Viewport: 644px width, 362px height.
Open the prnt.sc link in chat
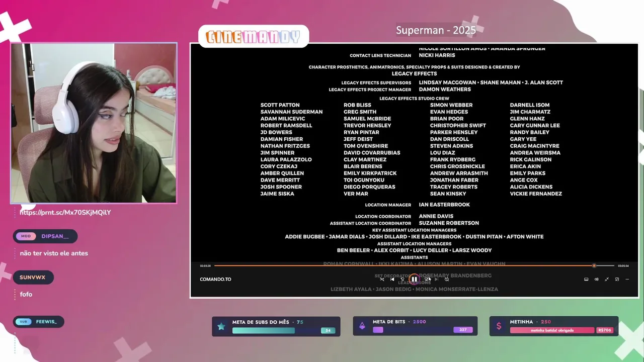pos(65,212)
